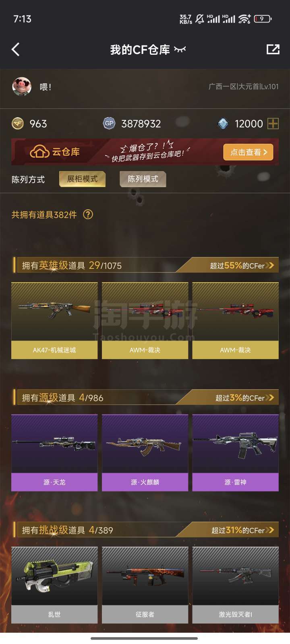Toggle the closed-eye visibility icon
This screenshot has height=644, width=290.
coord(180,50)
